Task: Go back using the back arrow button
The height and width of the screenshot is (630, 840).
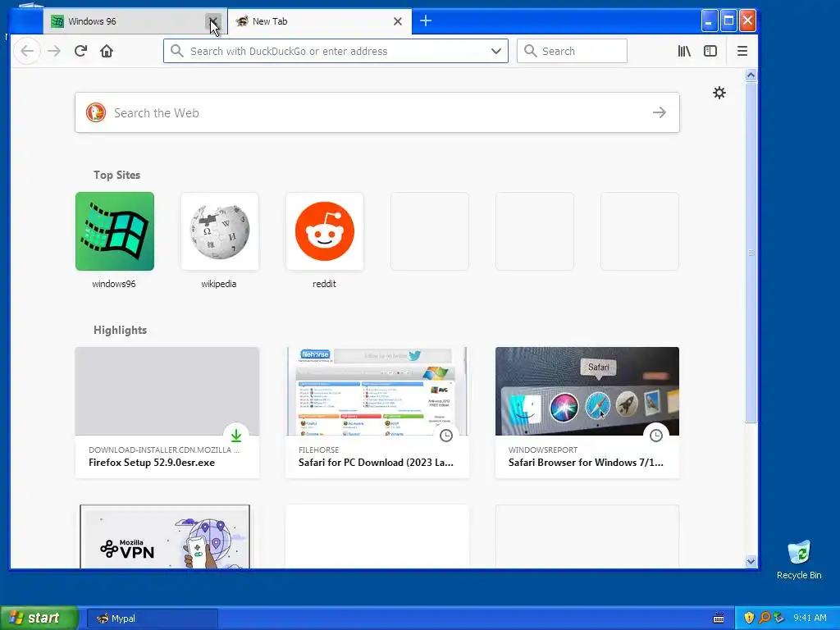Action: [27, 51]
